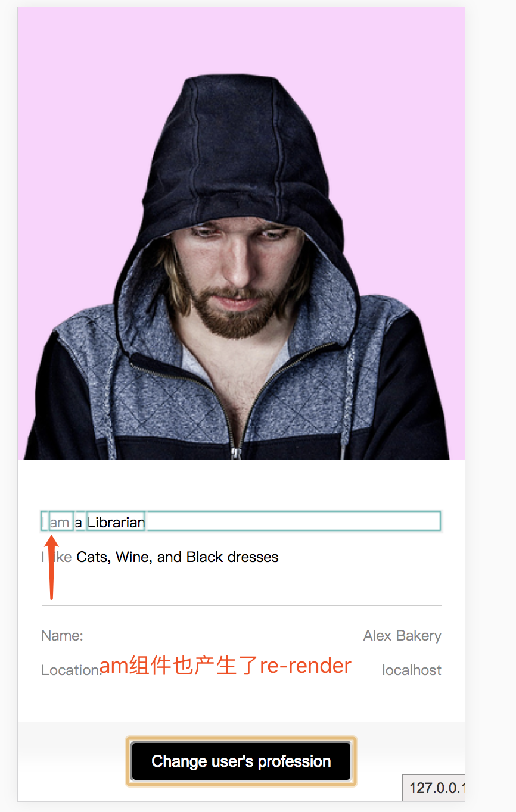This screenshot has height=812, width=516.
Task: Click the Name: label
Action: [62, 636]
